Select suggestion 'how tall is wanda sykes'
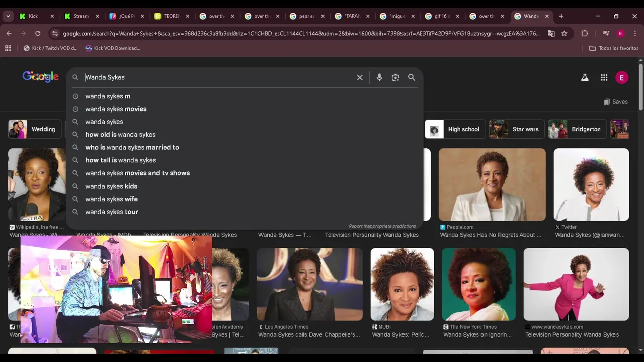This screenshot has width=644, height=362. point(244,160)
